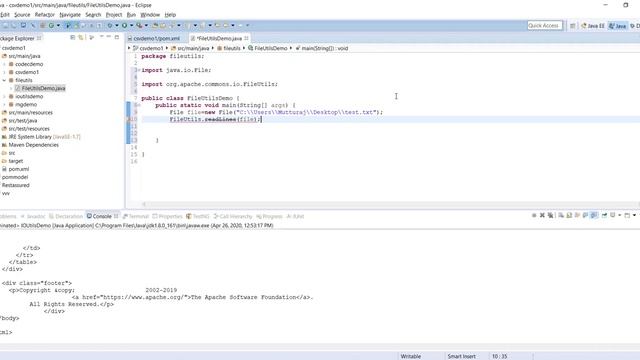Expand the ioutilsdemo package
640x360 pixels.
[4, 97]
